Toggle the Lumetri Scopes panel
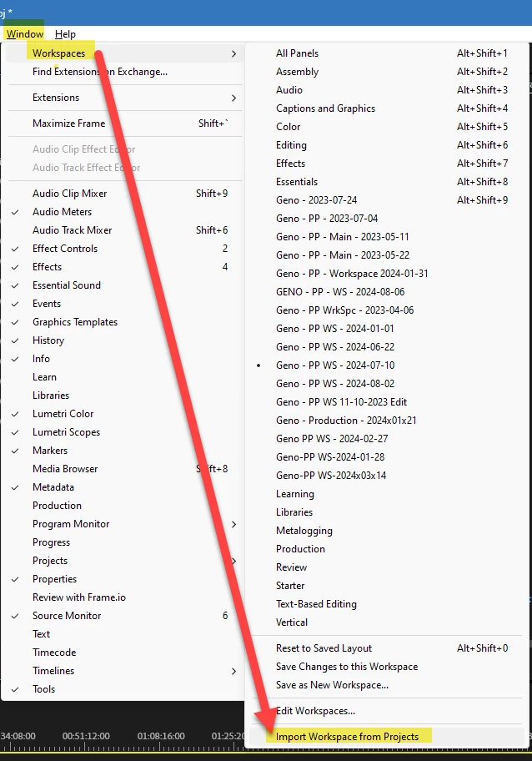 click(x=124, y=432)
